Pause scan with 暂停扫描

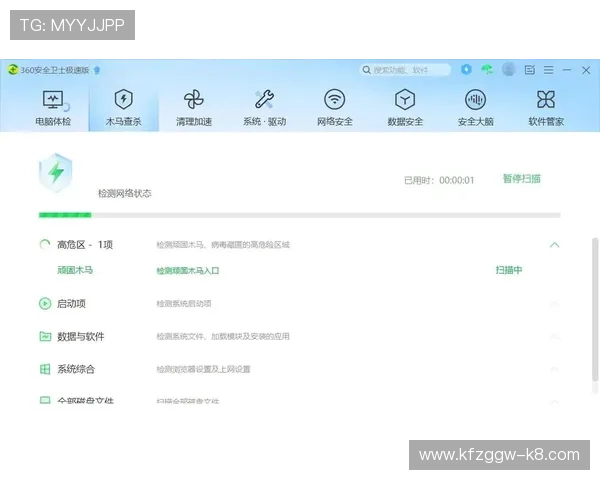(522, 179)
